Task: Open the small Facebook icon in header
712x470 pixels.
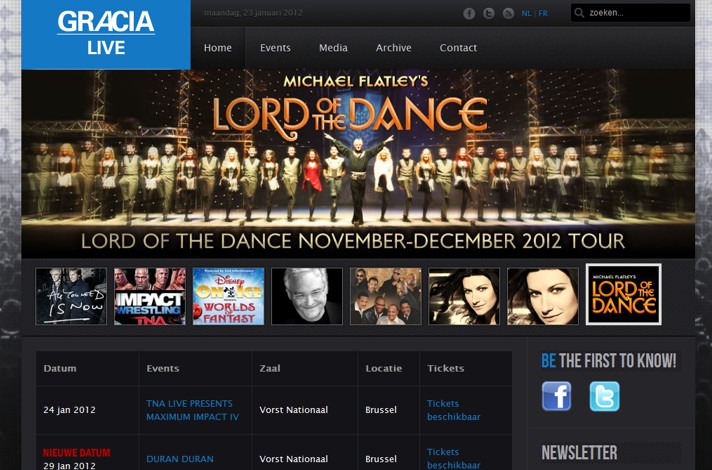Action: (x=469, y=14)
